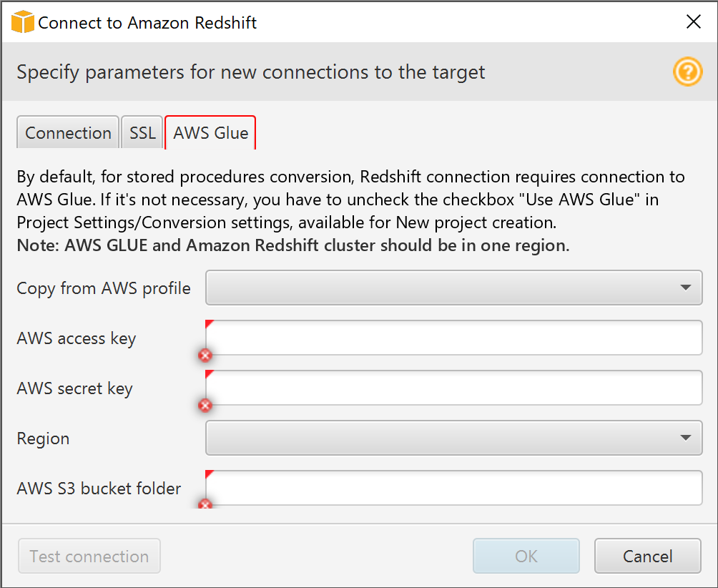Screen dimensions: 718x588
Task: Expand the Region dropdown list
Action: click(454, 438)
